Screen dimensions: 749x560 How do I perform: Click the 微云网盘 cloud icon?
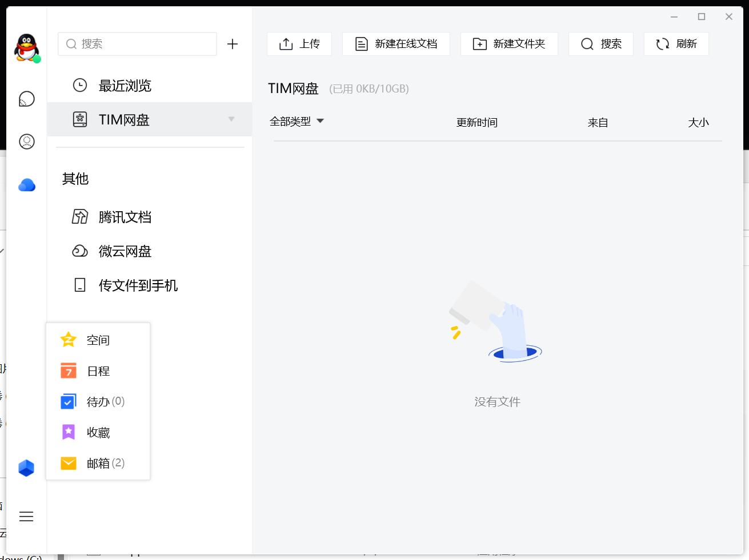click(80, 251)
